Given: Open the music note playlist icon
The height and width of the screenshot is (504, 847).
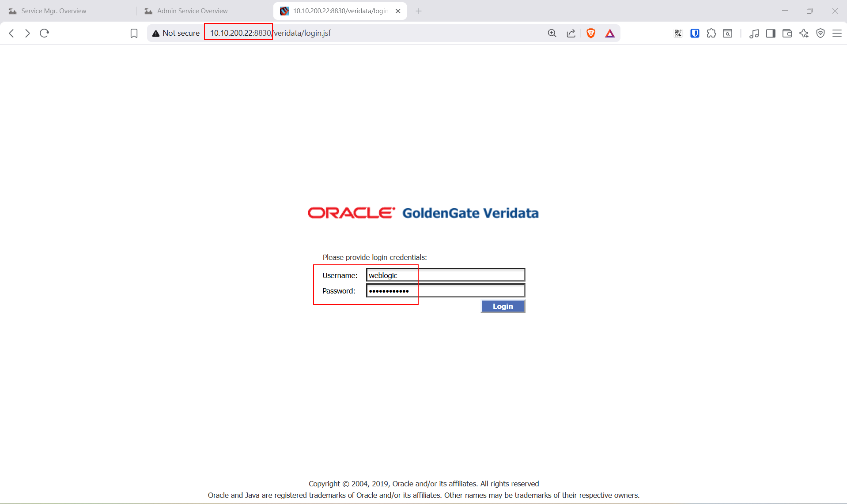Looking at the screenshot, I should 754,33.
